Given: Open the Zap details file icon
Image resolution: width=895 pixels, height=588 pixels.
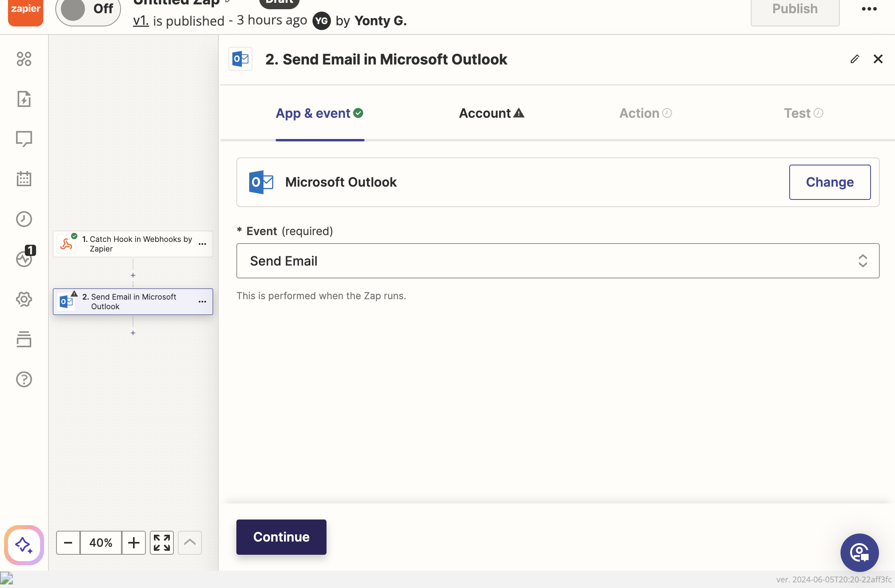Looking at the screenshot, I should pos(24,99).
